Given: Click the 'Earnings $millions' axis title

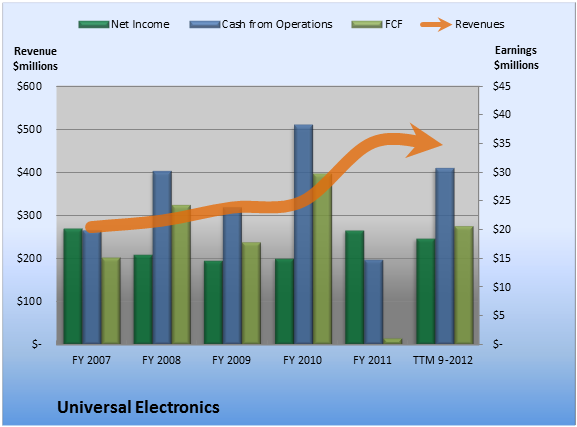Looking at the screenshot, I should click(516, 58).
